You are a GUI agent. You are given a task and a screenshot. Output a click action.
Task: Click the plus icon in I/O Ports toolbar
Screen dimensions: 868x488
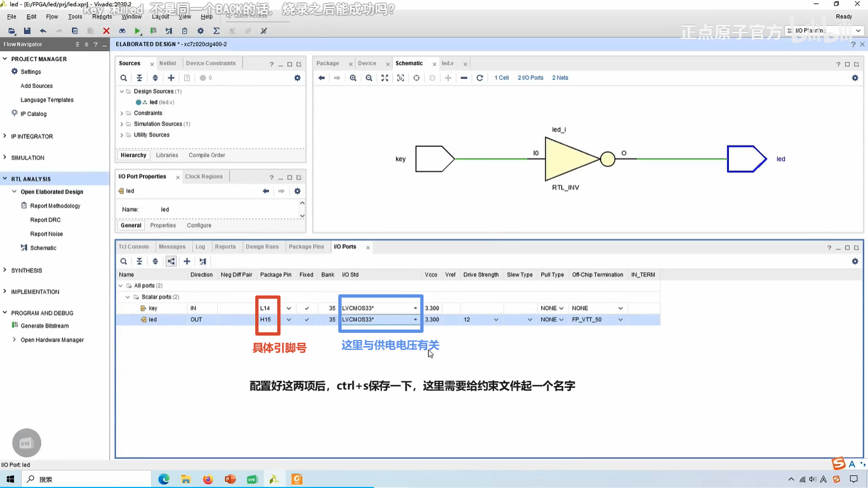[x=187, y=261]
